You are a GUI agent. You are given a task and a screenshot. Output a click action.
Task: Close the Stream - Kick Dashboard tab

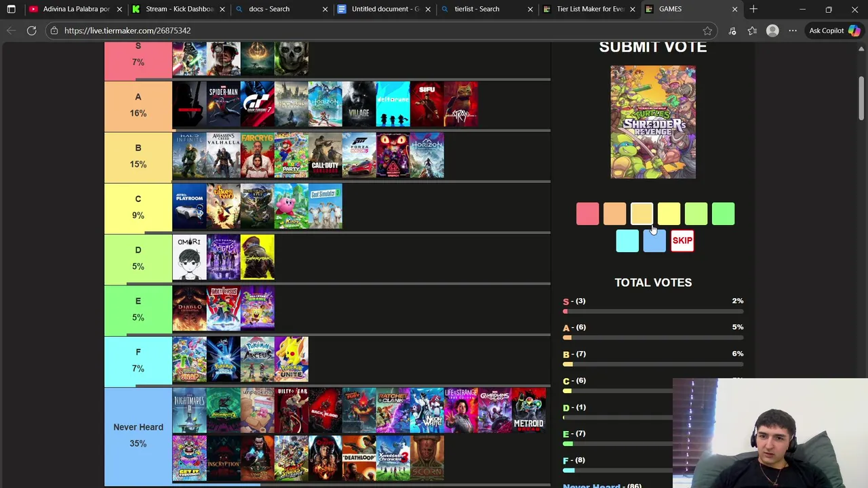(222, 9)
